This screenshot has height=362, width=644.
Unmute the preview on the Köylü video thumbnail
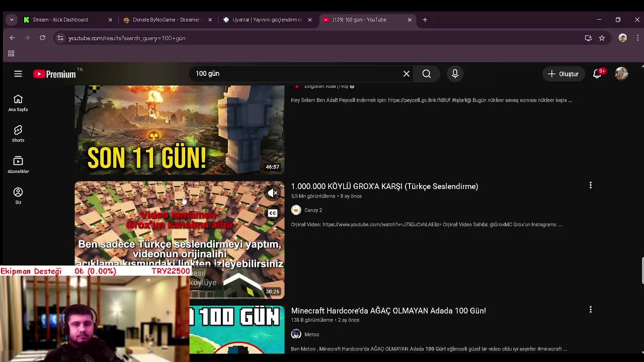pyautogui.click(x=272, y=193)
